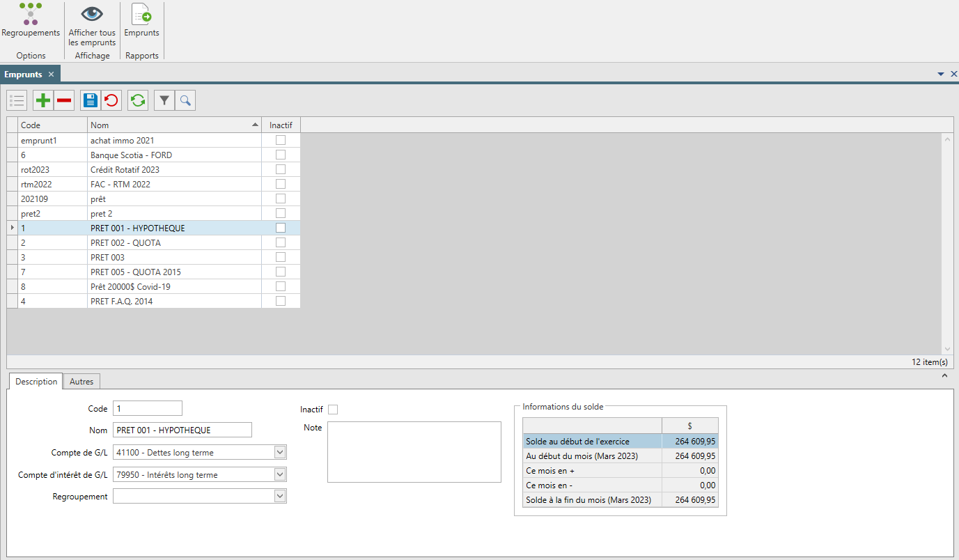The image size is (959, 560).
Task: Select the pret 2 row
Action: tap(154, 213)
